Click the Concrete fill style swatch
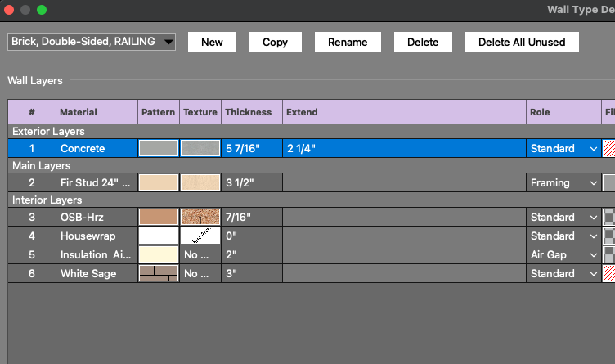The height and width of the screenshot is (364, 615). point(608,148)
